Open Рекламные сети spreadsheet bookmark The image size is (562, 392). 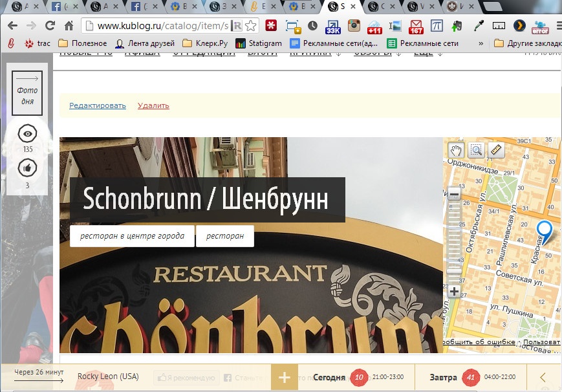423,43
